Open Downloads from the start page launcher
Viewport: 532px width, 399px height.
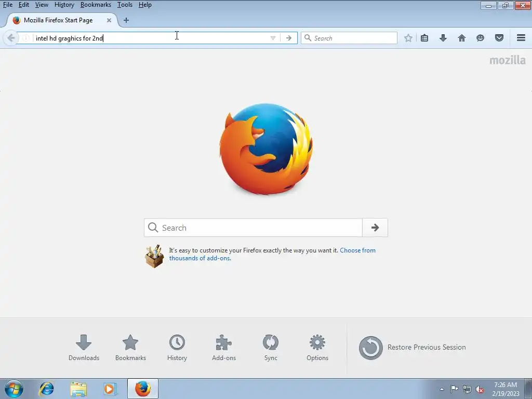pyautogui.click(x=84, y=348)
